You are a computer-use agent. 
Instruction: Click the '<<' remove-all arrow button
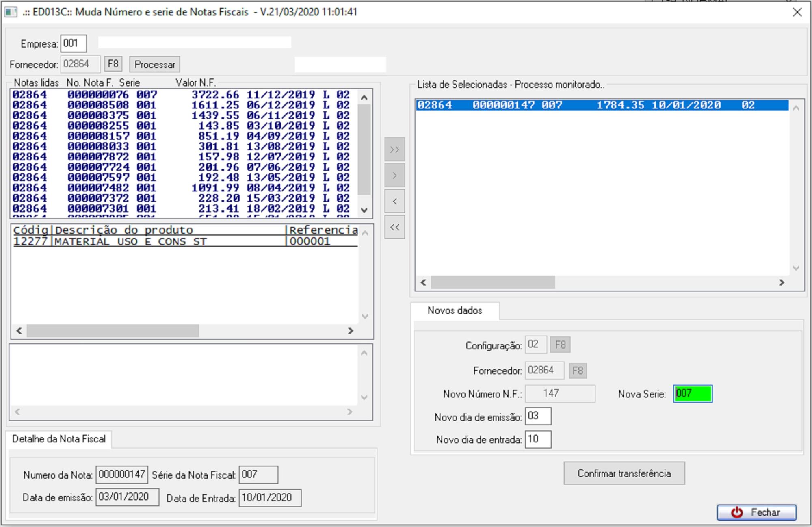pos(394,227)
